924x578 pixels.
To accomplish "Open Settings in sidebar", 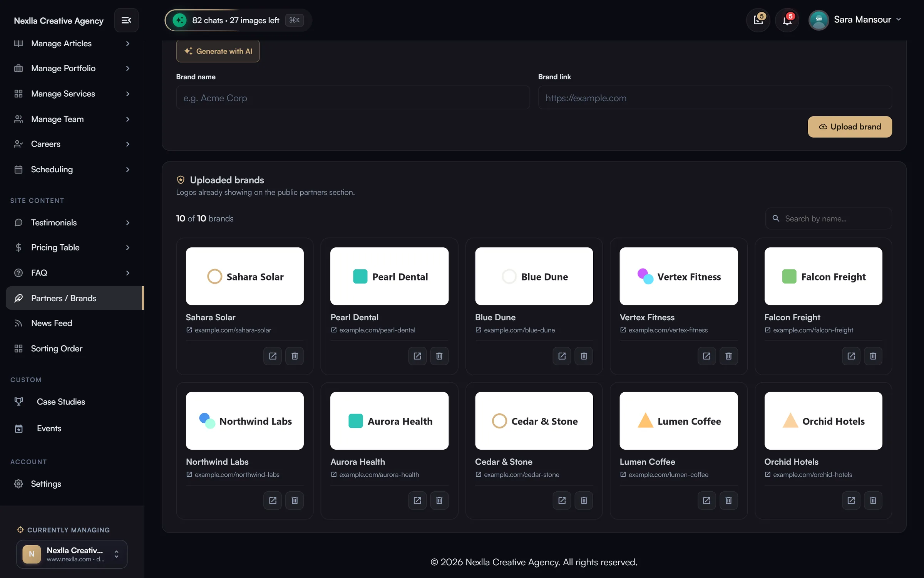I will [x=74, y=484].
